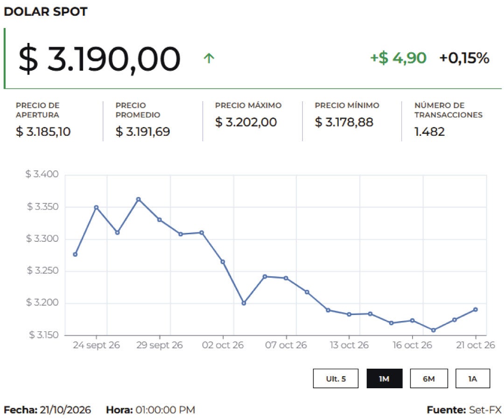Click the NÚMERO DE TRANSACCIONES label
This screenshot has width=504, height=420.
pyautogui.click(x=448, y=110)
